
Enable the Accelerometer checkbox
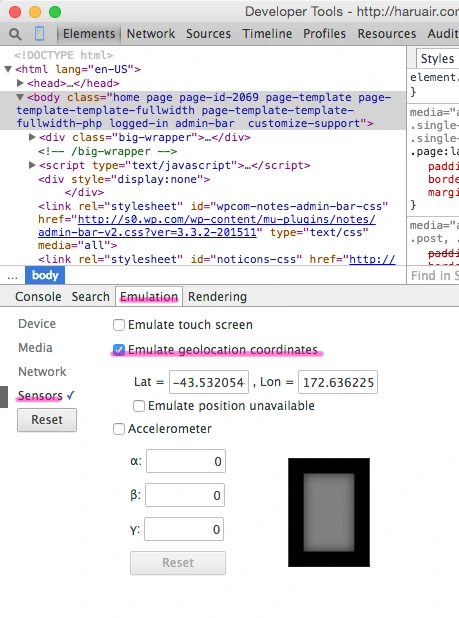click(x=119, y=429)
